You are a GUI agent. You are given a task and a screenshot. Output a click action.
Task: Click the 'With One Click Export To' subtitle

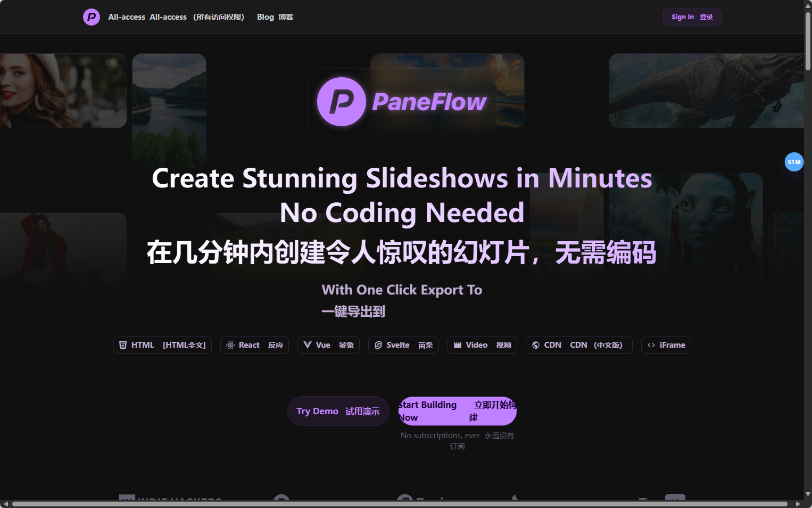[402, 290]
